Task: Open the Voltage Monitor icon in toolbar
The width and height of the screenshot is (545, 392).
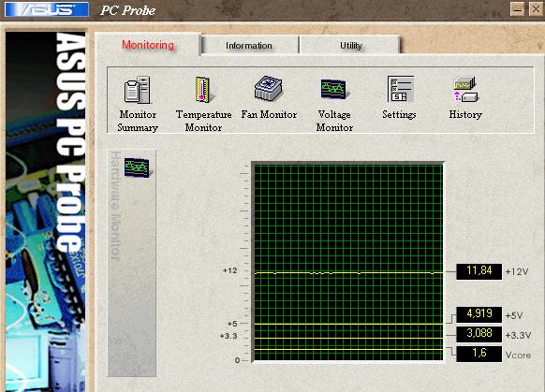Action: [x=334, y=89]
